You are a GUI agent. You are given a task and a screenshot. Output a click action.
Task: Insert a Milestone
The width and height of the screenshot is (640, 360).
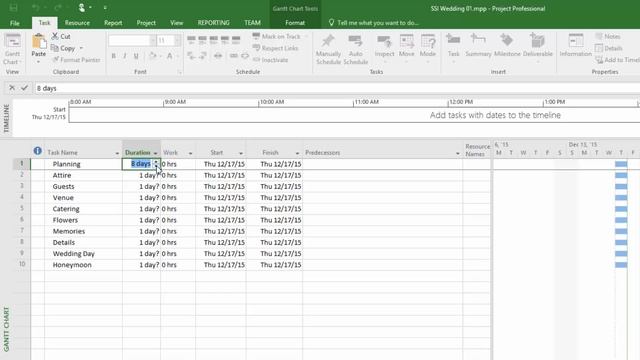point(507,45)
